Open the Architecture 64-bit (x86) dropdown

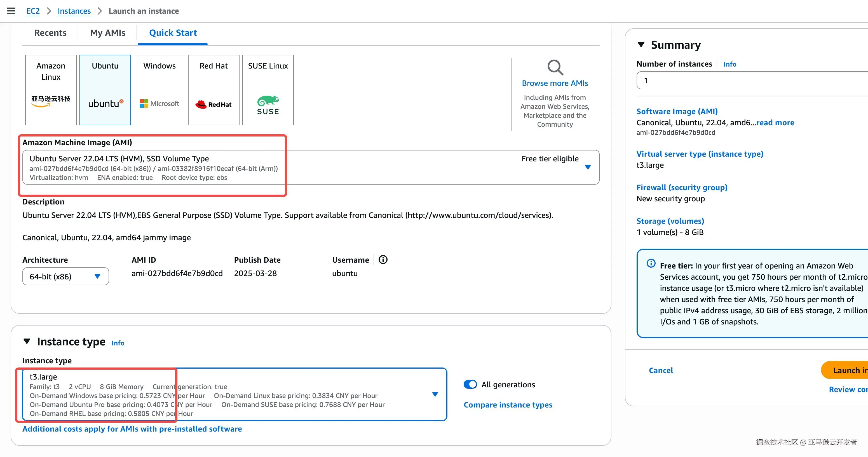pos(65,277)
